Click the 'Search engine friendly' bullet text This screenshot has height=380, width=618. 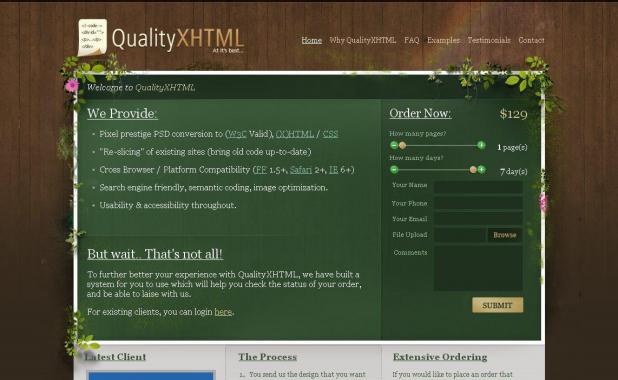(213, 188)
